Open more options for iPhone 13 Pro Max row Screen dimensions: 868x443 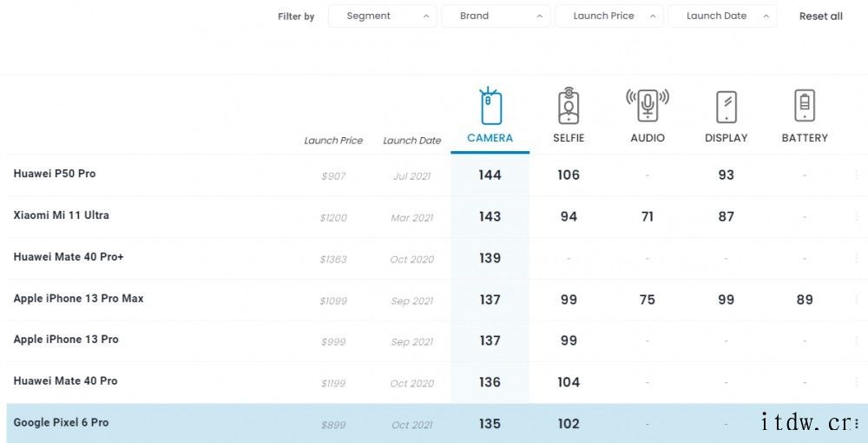click(857, 300)
